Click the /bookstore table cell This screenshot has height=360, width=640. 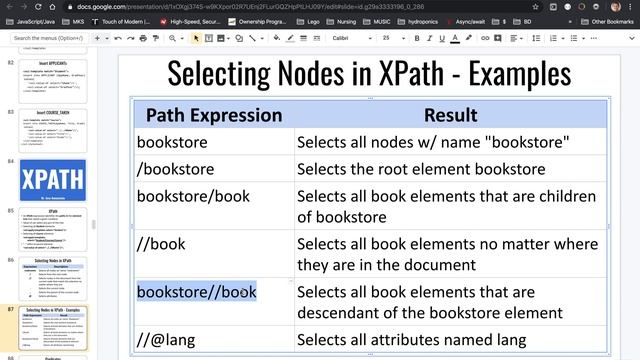coord(214,169)
